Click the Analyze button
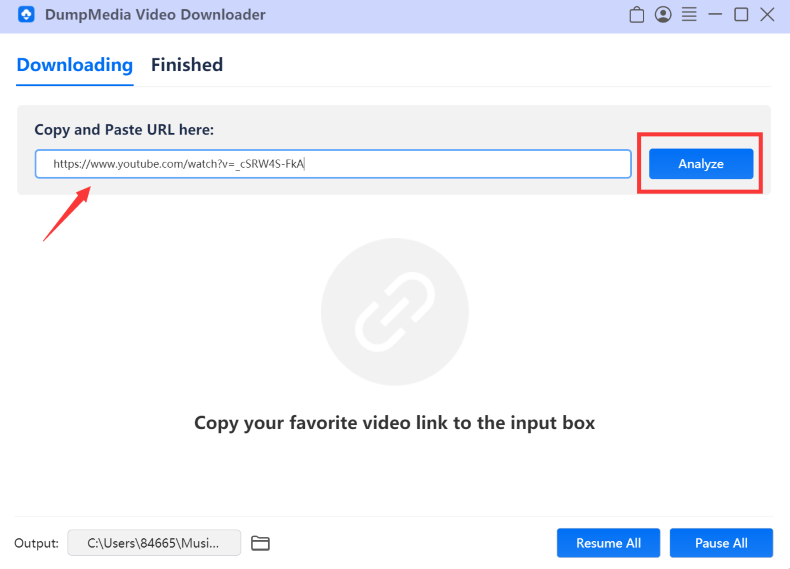Screen dimensions: 790x569 pos(701,164)
